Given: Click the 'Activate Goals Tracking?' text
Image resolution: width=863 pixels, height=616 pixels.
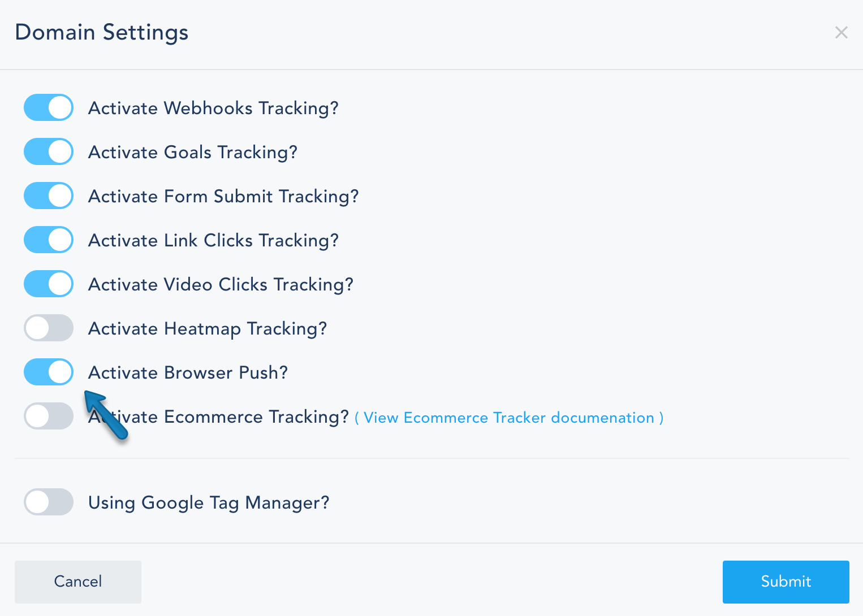Looking at the screenshot, I should tap(193, 152).
